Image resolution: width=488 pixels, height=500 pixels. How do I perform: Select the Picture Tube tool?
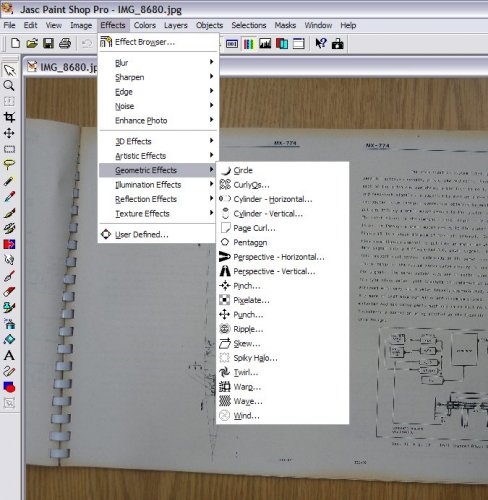(9, 307)
